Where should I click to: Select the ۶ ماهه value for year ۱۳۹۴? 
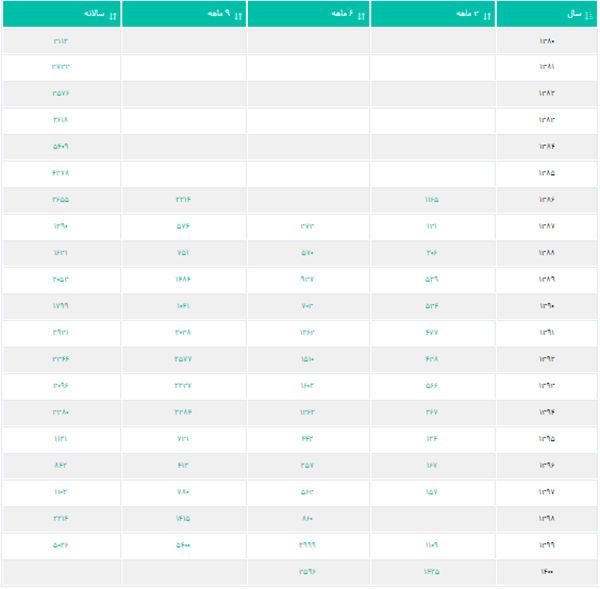pos(307,411)
